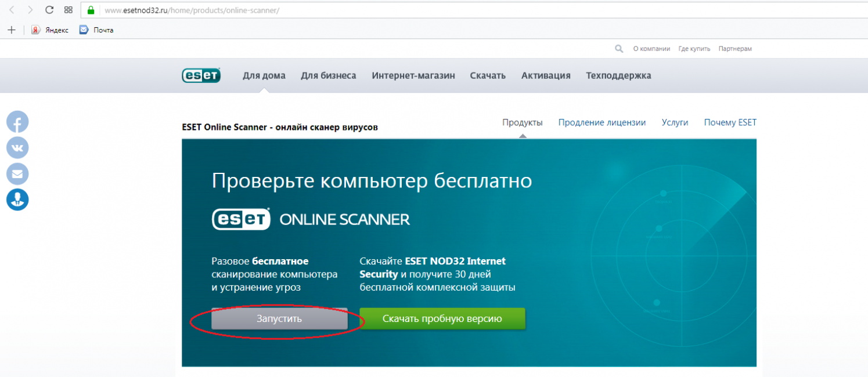The image size is (868, 377).
Task: Open the Где купить link
Action: pyautogui.click(x=694, y=49)
